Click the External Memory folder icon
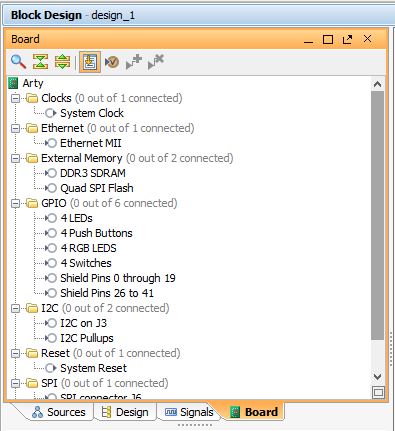 point(32,158)
